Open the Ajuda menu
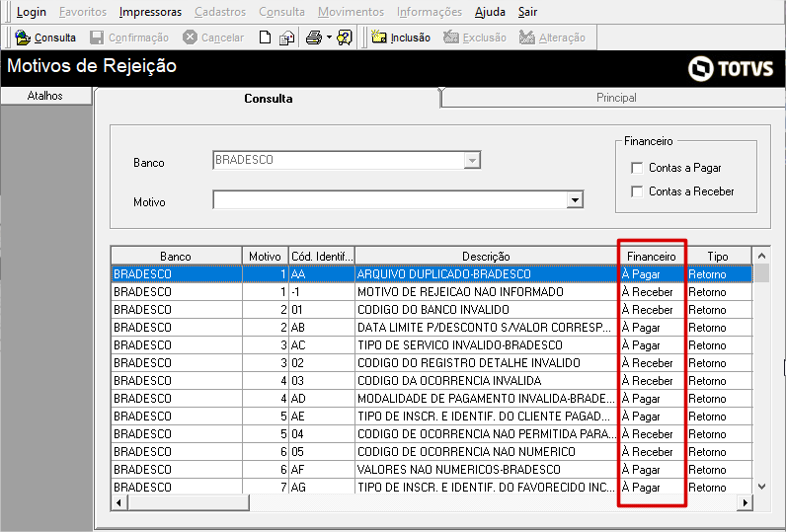This screenshot has height=532, width=786. pyautogui.click(x=490, y=12)
